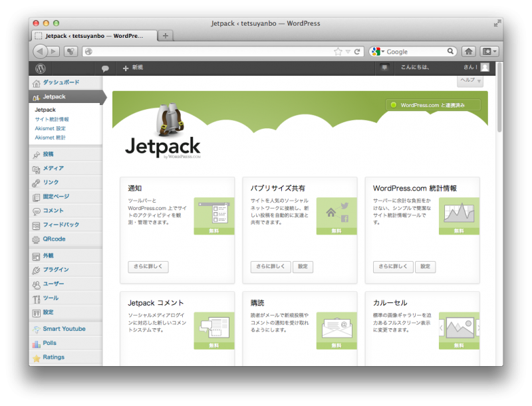This screenshot has width=532, height=406.
Task: Open Site Stats (サイト統計情報) submenu link
Action: point(52,120)
